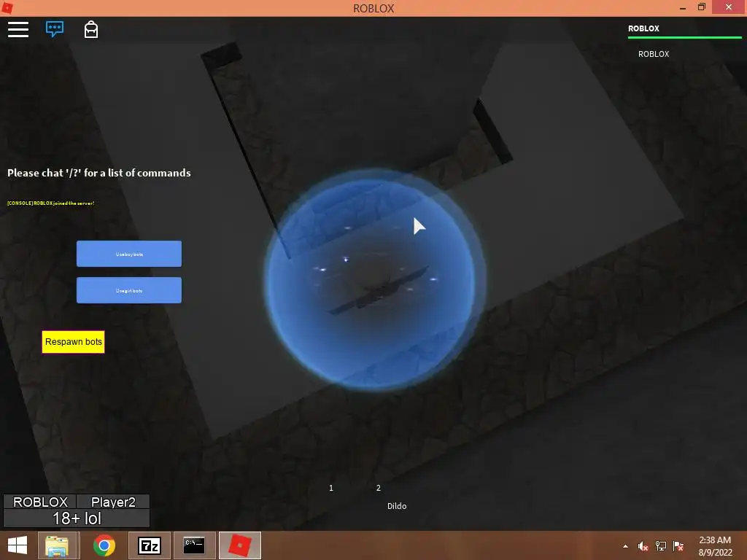Open the backpack inventory icon
The width and height of the screenshot is (747, 560).
pos(91,29)
